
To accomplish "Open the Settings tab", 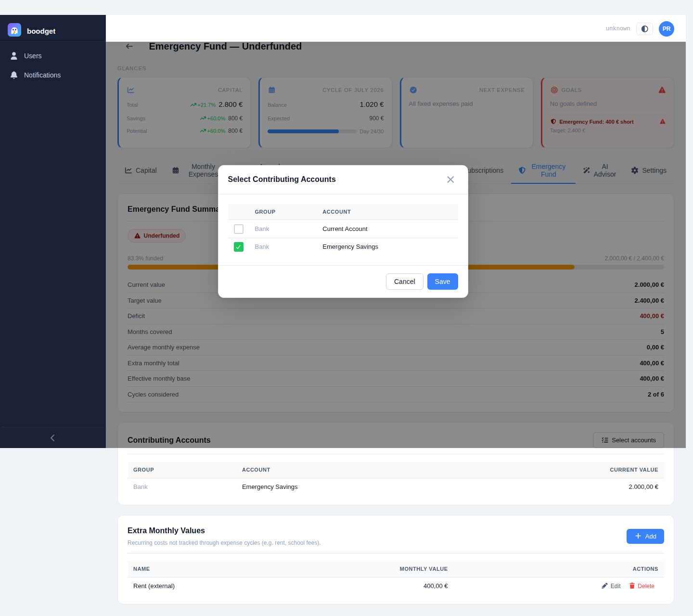I will click(x=649, y=170).
